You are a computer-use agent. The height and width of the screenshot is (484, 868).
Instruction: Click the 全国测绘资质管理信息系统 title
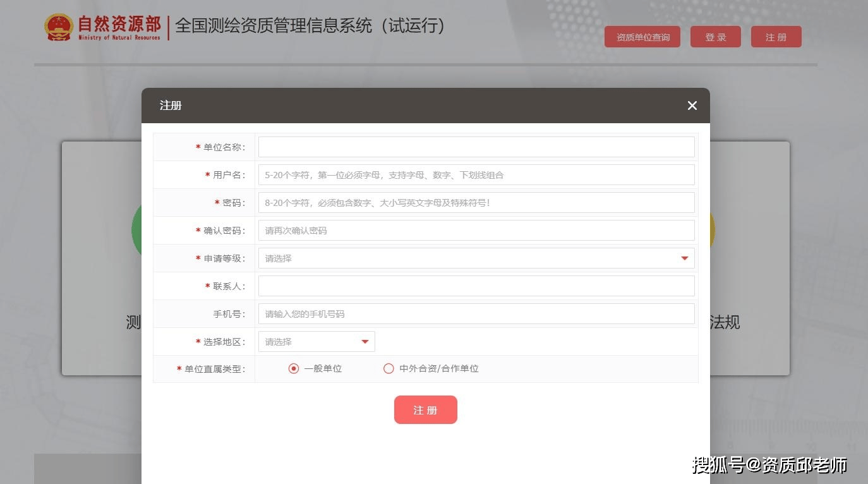pos(310,26)
